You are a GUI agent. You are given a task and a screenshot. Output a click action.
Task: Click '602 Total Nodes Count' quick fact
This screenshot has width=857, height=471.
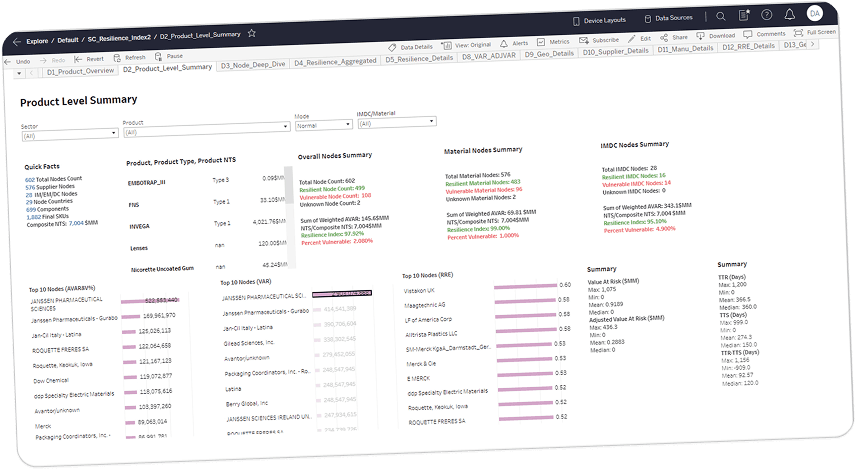click(x=53, y=179)
